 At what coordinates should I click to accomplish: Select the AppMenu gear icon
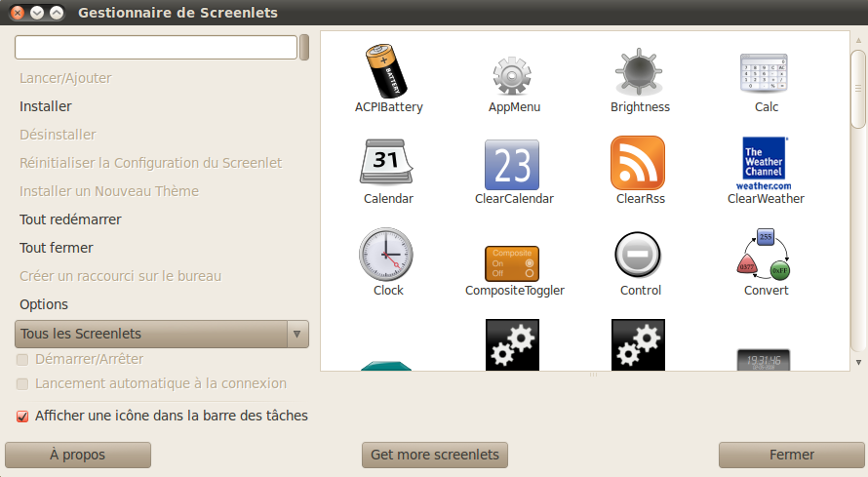(514, 73)
